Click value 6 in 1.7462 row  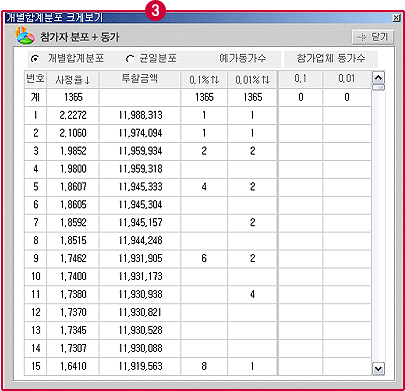click(x=204, y=259)
